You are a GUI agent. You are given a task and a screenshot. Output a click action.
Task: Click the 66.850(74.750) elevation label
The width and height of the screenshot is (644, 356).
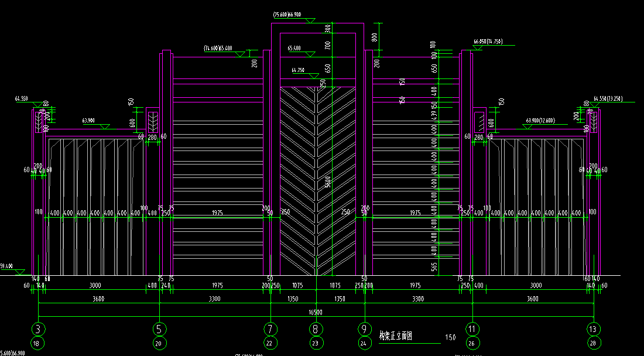pyautogui.click(x=488, y=42)
